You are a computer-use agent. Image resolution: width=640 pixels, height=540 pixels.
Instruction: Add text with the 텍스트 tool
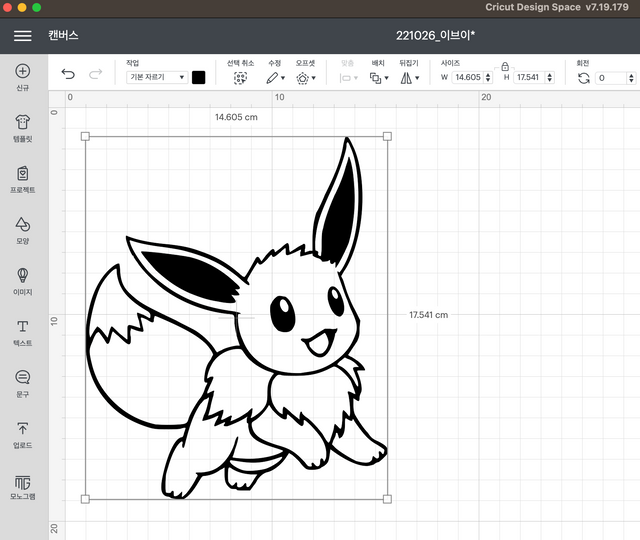22,333
